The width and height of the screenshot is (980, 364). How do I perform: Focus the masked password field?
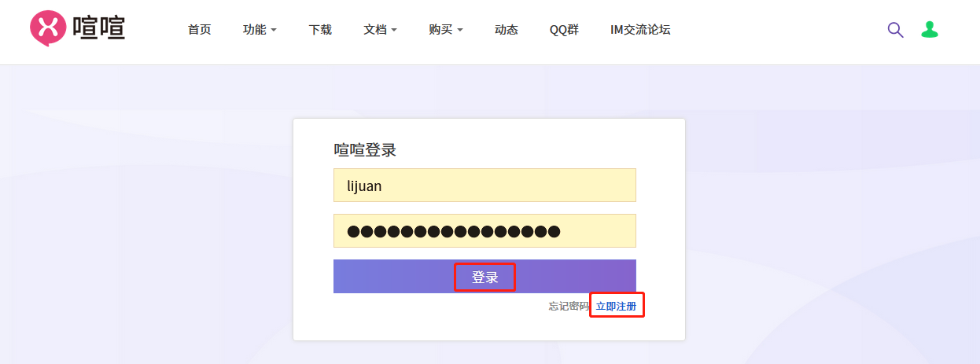coord(484,231)
